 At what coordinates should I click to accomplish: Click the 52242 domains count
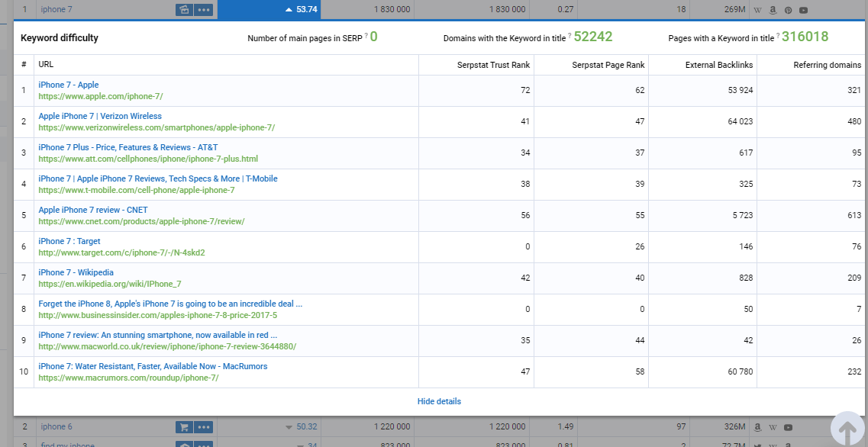(593, 37)
